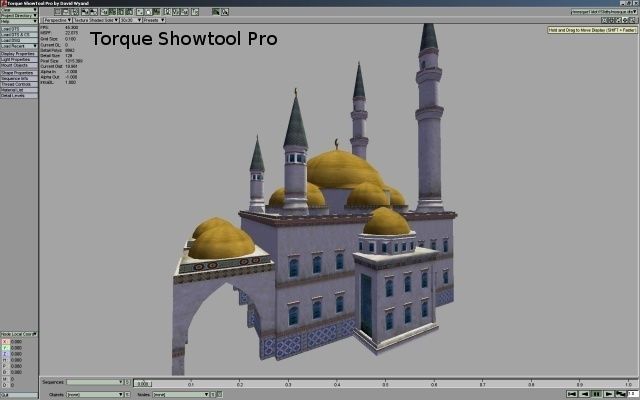Click the small button right of the Objects dropdown
Image resolution: width=640 pixels, height=400 pixels.
[x=127, y=395]
